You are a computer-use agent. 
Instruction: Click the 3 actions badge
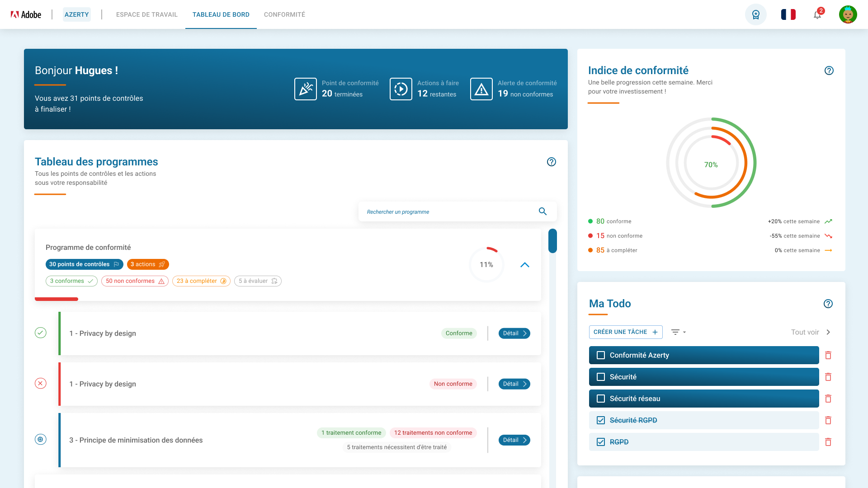tap(148, 264)
